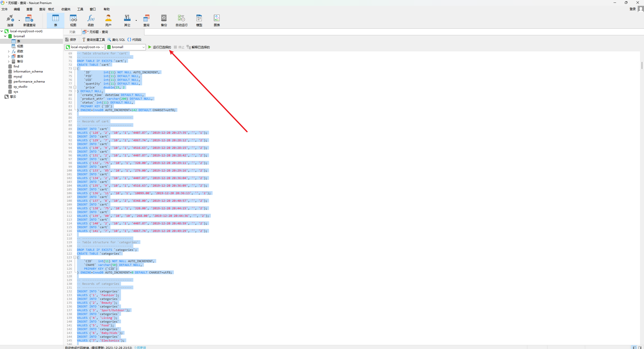Click 解释已选择的 explain button

[x=198, y=47]
